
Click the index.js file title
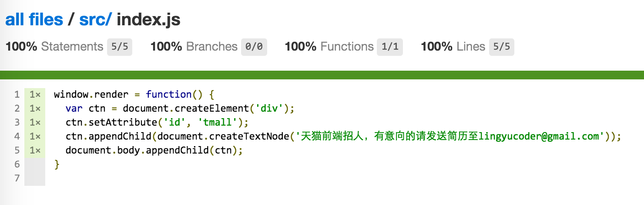tap(148, 20)
